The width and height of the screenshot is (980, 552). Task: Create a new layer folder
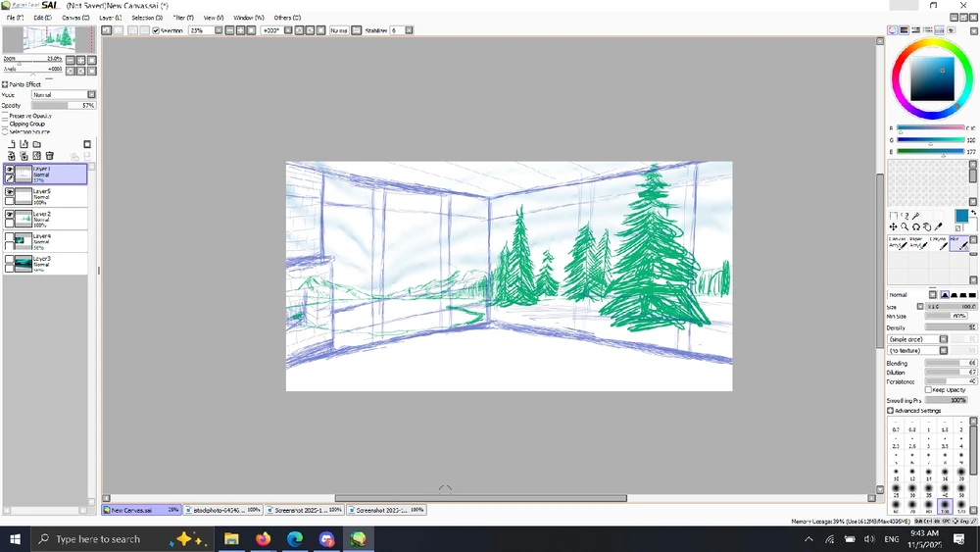(37, 144)
